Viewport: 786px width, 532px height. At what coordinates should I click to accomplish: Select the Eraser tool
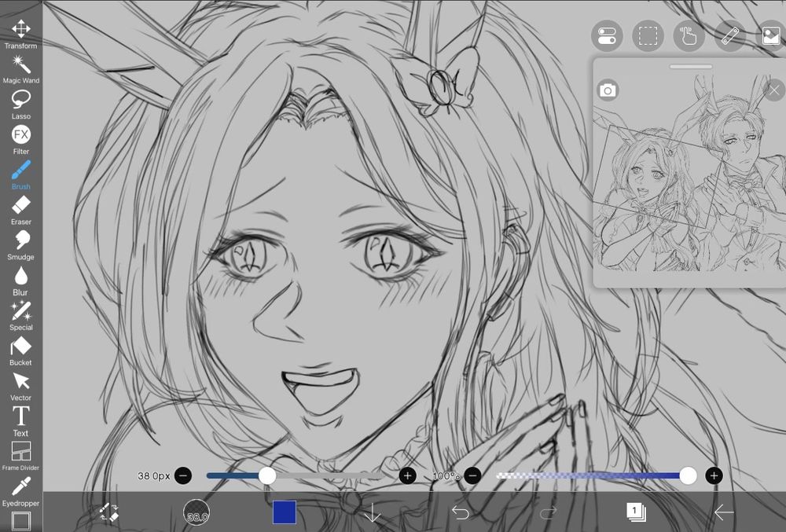click(x=20, y=211)
